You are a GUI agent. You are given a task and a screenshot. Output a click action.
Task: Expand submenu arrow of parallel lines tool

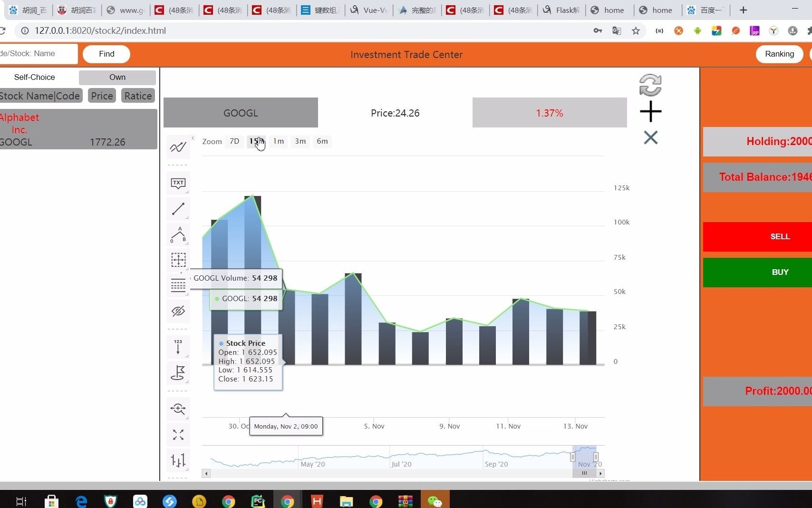(188, 294)
